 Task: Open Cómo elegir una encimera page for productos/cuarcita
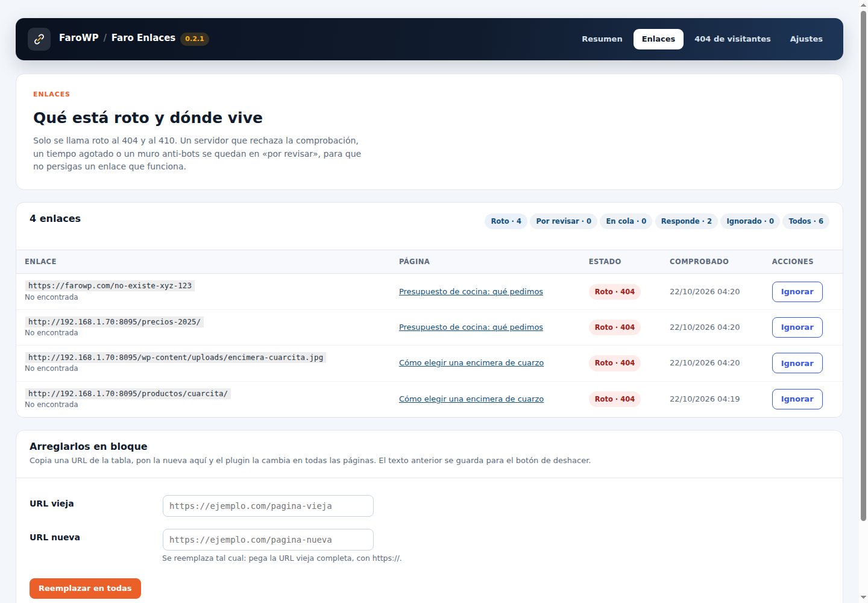point(471,399)
